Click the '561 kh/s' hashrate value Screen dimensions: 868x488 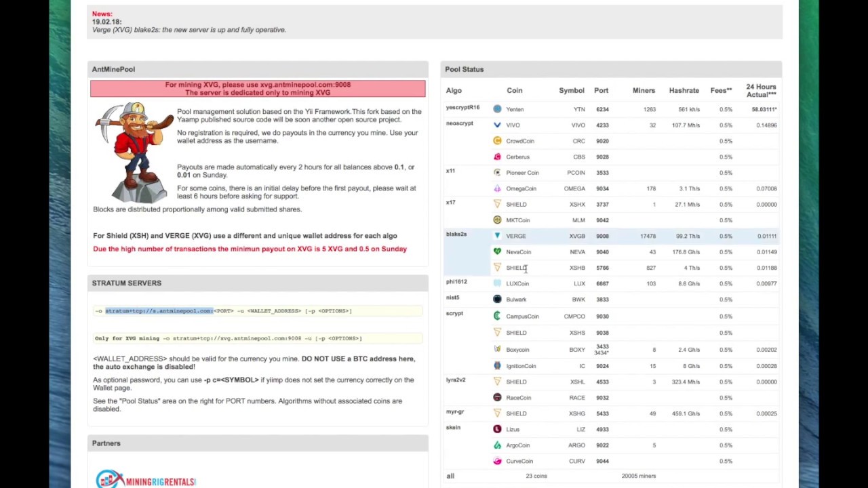(689, 109)
